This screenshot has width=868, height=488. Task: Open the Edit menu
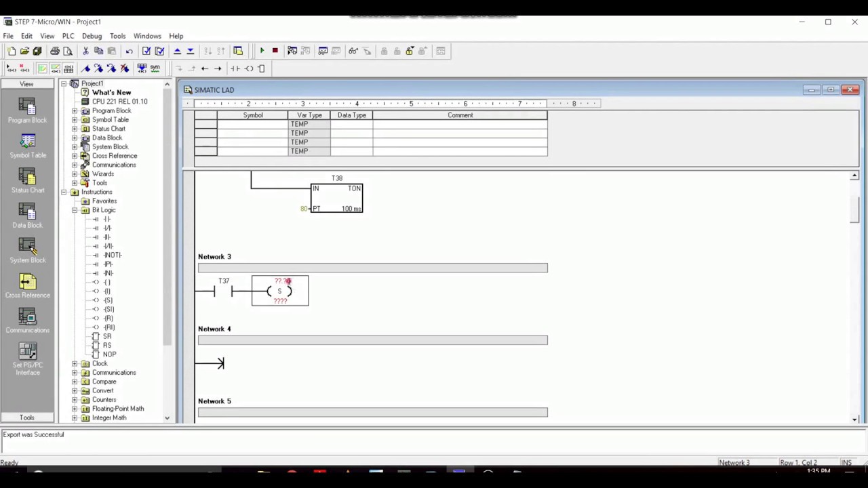point(26,36)
